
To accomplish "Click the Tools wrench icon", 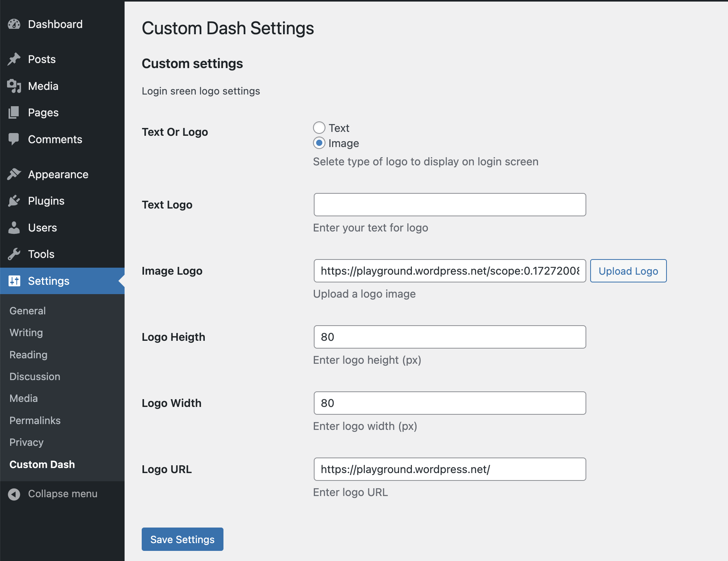I will [x=14, y=254].
